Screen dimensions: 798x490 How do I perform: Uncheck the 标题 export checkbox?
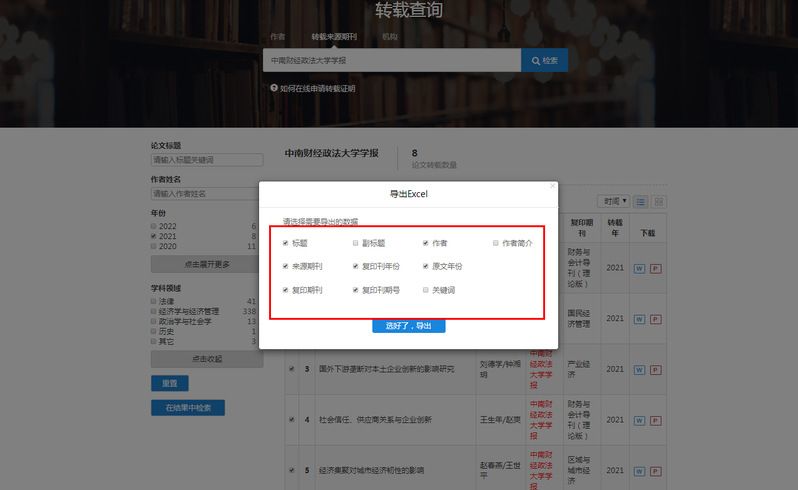[286, 243]
